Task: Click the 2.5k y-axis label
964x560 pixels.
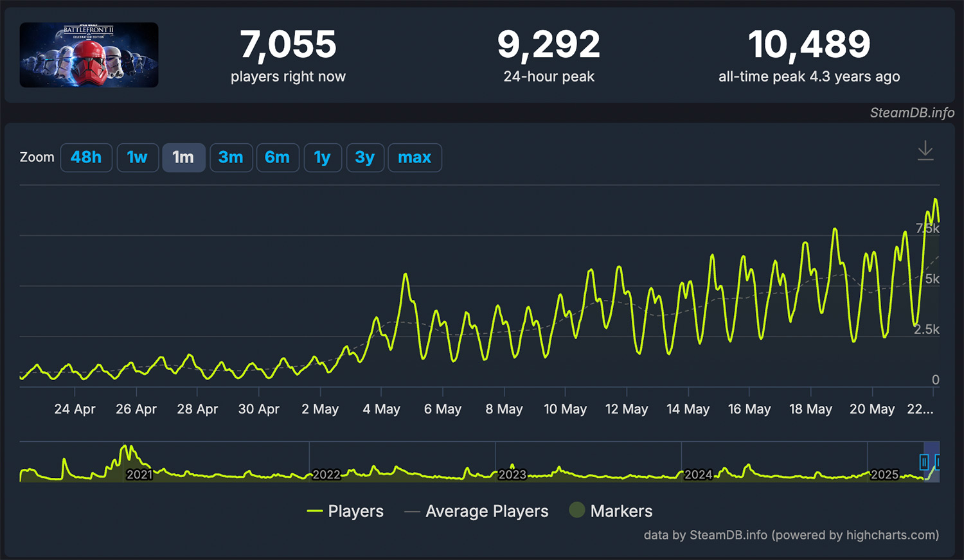Action: coord(927,329)
